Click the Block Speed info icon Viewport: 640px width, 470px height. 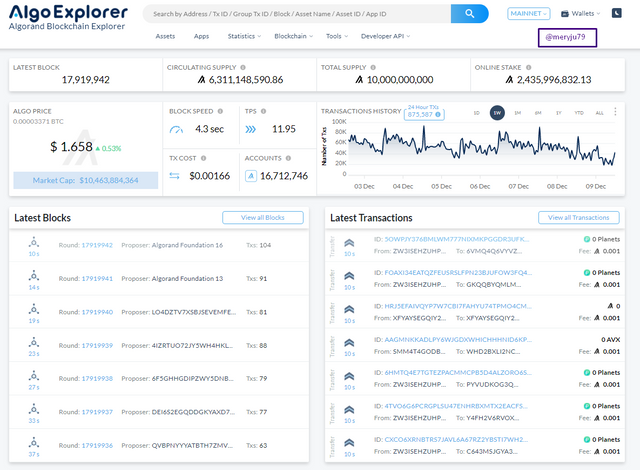pos(220,111)
